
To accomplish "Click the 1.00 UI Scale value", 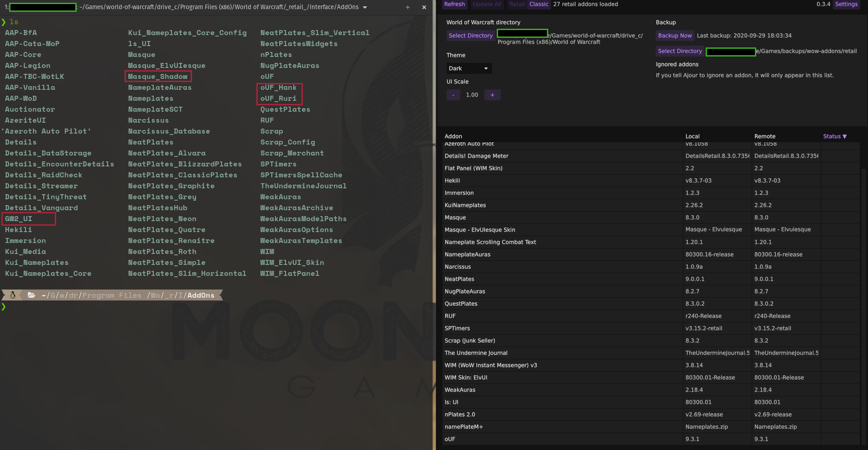I will 472,95.
